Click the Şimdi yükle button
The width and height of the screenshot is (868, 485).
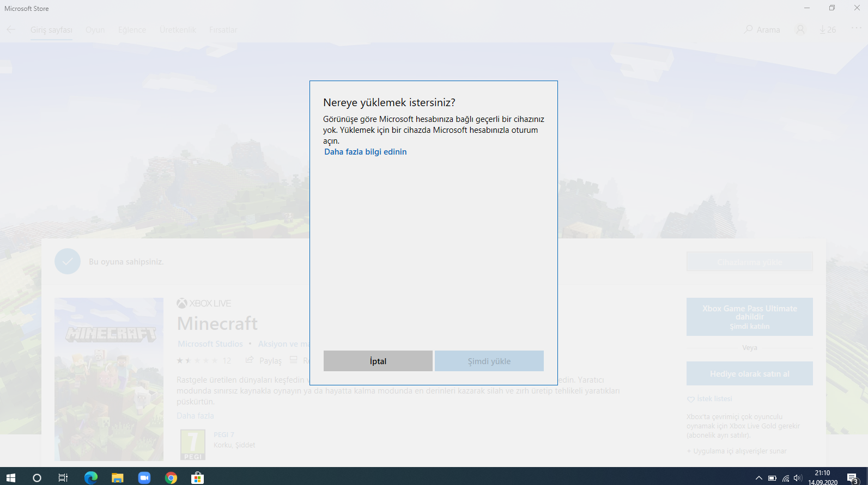pos(489,361)
